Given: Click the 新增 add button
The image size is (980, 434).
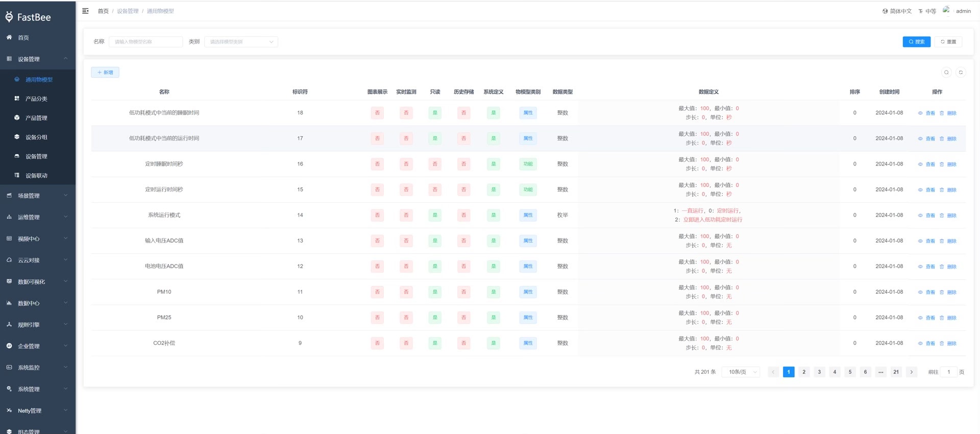Looking at the screenshot, I should [105, 73].
